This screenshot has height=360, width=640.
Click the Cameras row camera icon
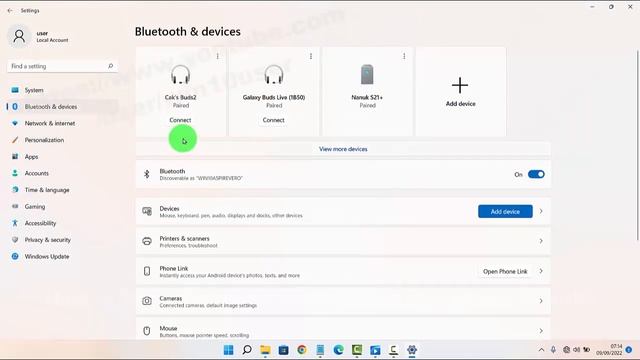point(147,301)
